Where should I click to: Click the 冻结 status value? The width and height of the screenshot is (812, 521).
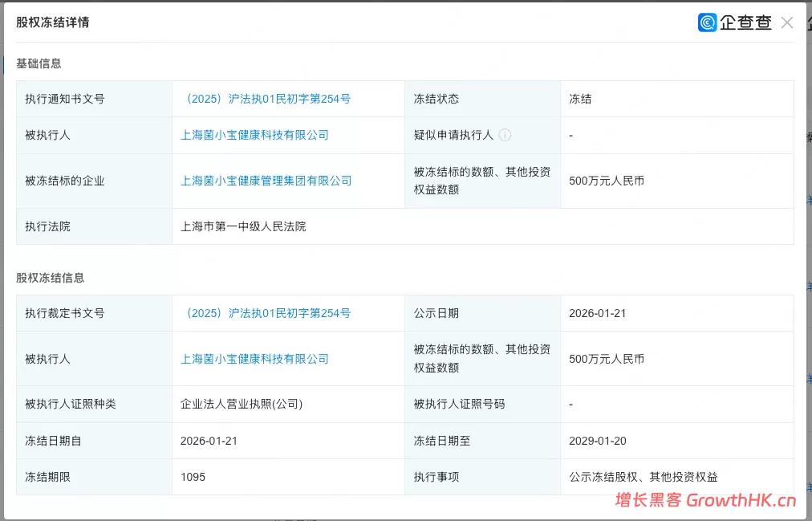pos(580,99)
